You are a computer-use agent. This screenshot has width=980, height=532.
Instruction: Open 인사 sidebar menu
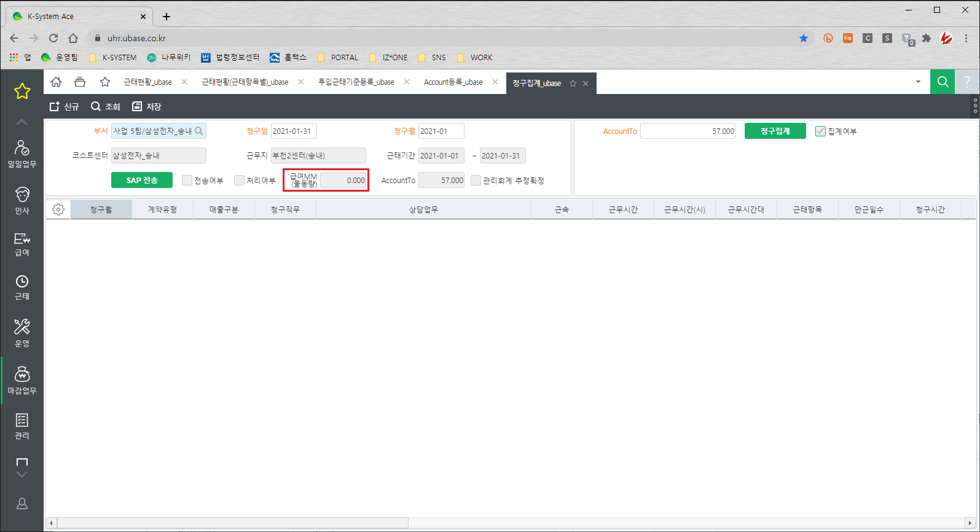(22, 201)
